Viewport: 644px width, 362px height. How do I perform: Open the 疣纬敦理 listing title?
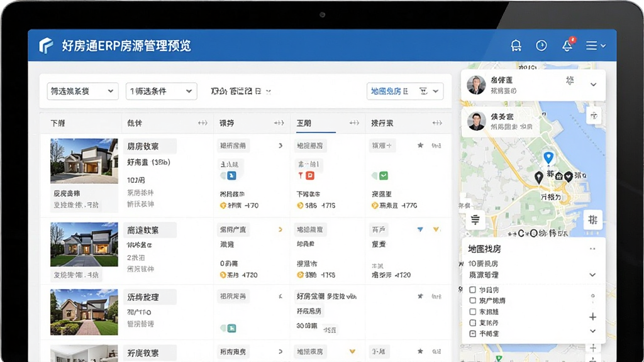143,297
